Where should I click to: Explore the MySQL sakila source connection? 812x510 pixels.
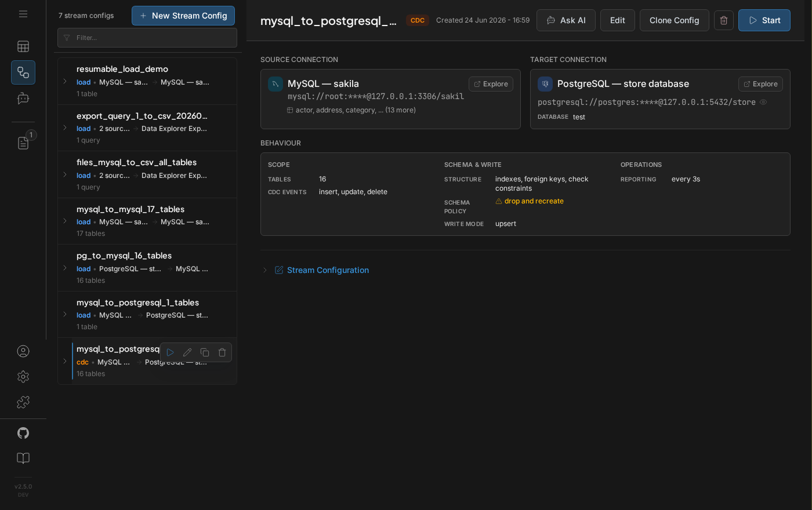(x=491, y=84)
